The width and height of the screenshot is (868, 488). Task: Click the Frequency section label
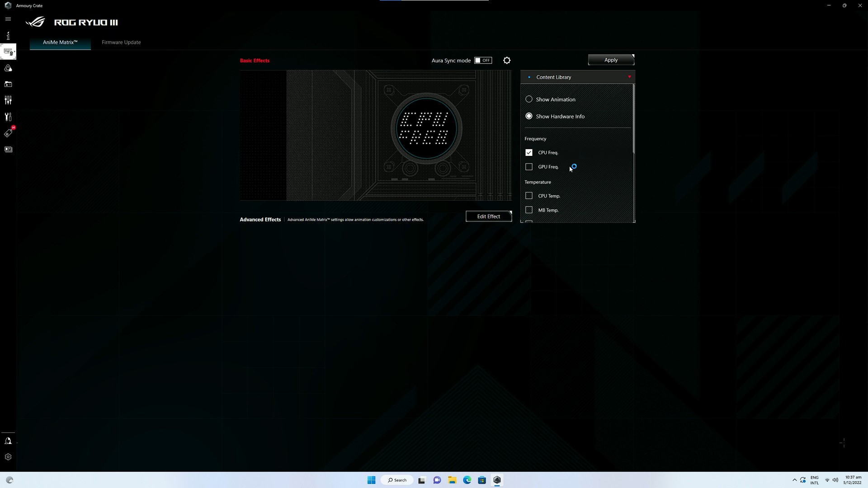coord(535,139)
